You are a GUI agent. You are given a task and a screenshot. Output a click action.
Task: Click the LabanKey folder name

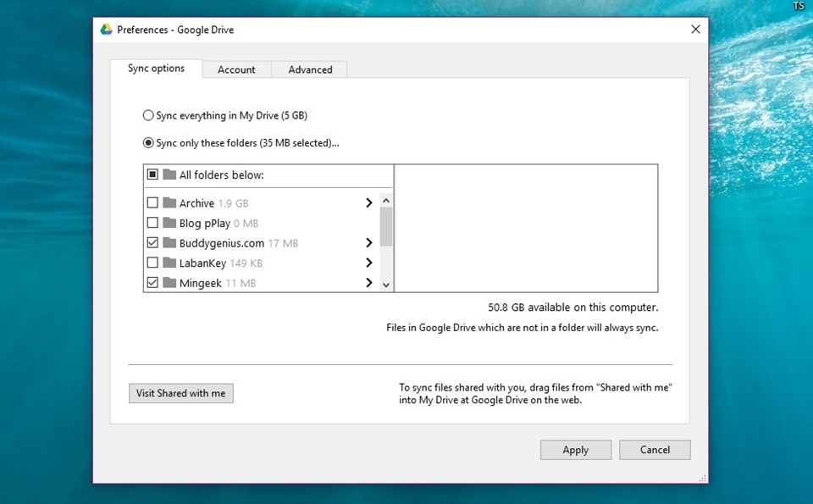click(x=202, y=263)
